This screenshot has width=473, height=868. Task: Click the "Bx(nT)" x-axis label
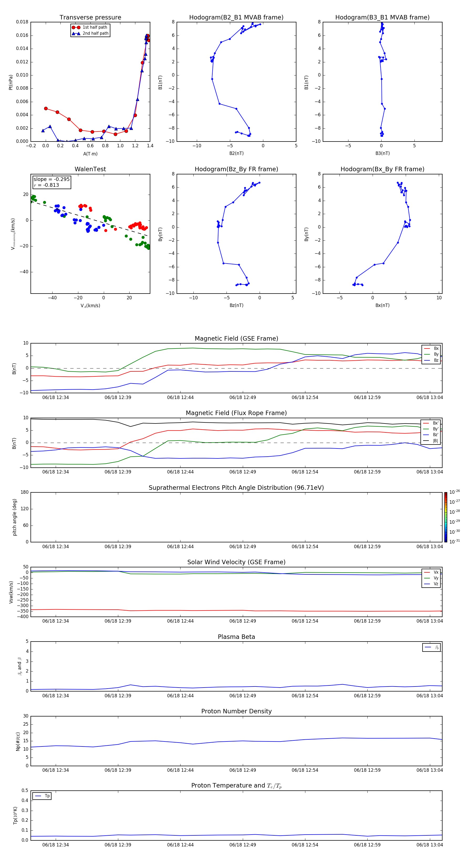pyautogui.click(x=382, y=305)
